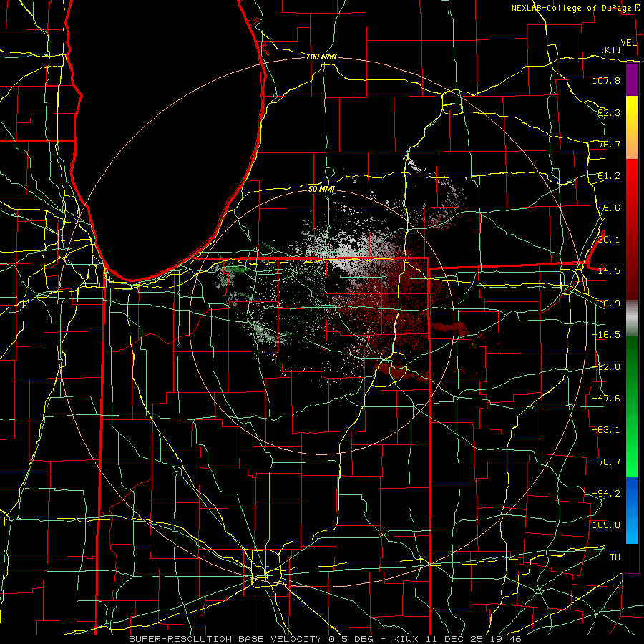Select the -63.1 legend value
The image size is (644, 644).
click(x=606, y=430)
